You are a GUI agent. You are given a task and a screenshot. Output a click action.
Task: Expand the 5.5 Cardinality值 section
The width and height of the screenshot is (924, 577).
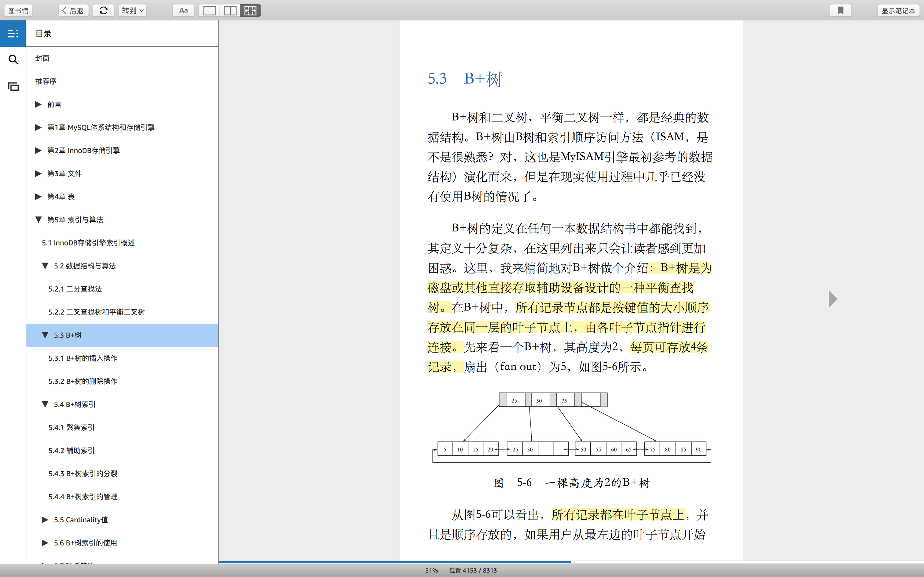(45, 520)
